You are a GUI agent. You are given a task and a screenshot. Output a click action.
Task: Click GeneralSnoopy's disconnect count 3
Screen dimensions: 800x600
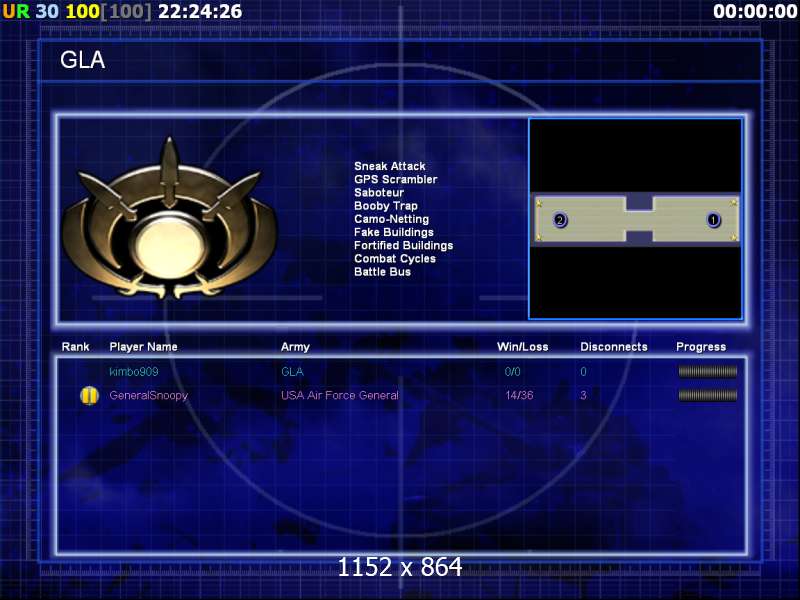click(x=583, y=395)
